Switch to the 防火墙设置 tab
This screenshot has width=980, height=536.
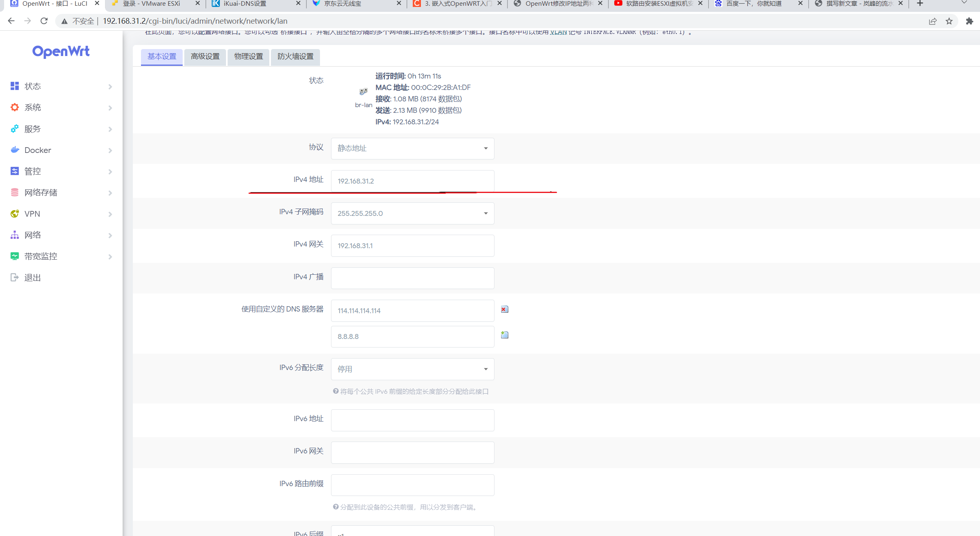coord(295,56)
